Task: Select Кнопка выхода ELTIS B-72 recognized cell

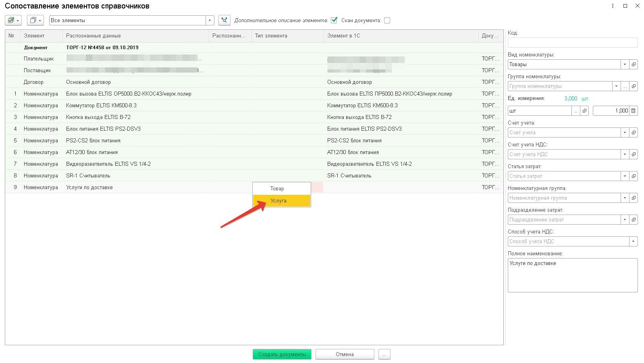Action: click(x=136, y=117)
